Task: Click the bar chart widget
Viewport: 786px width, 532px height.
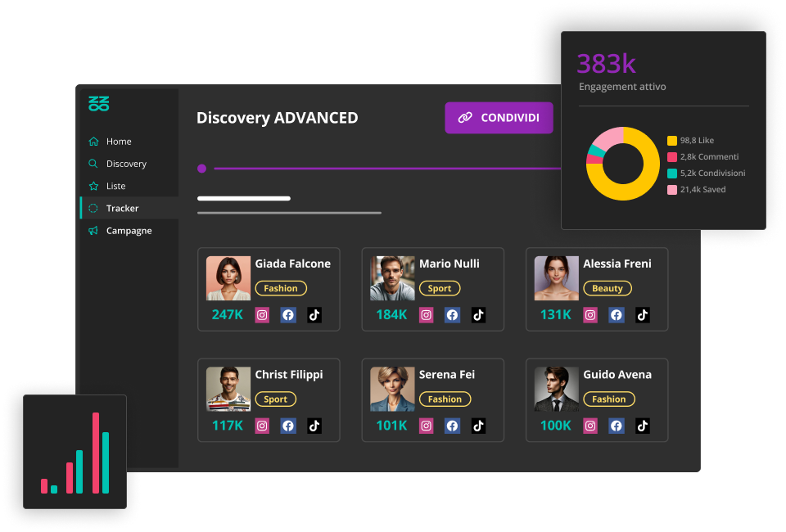Action: (x=75, y=452)
